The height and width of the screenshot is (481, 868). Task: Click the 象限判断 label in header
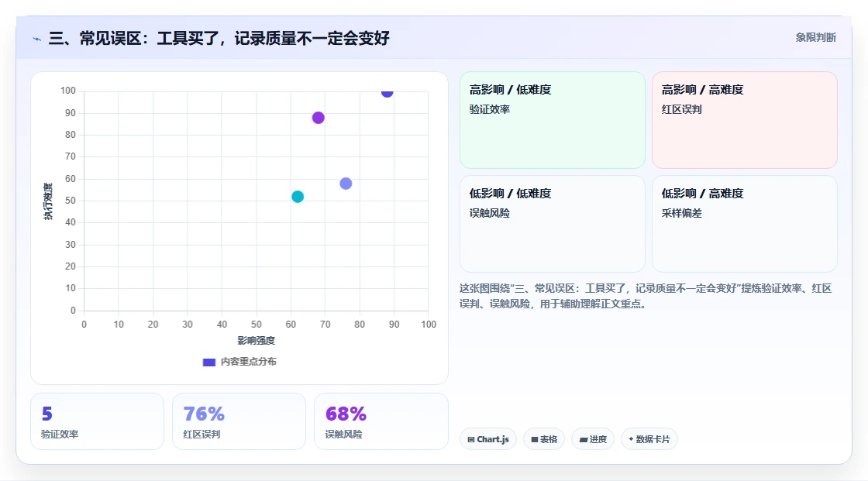coord(815,38)
